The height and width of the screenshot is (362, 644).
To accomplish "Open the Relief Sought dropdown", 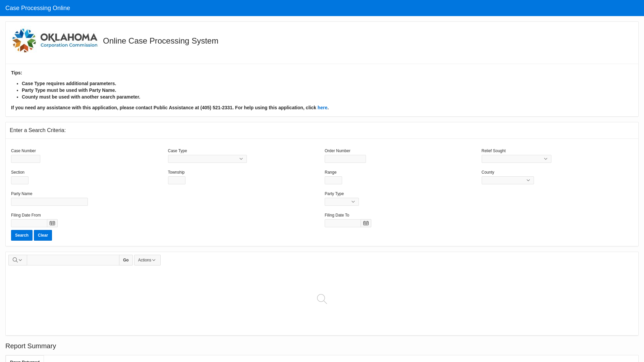I will click(x=516, y=159).
